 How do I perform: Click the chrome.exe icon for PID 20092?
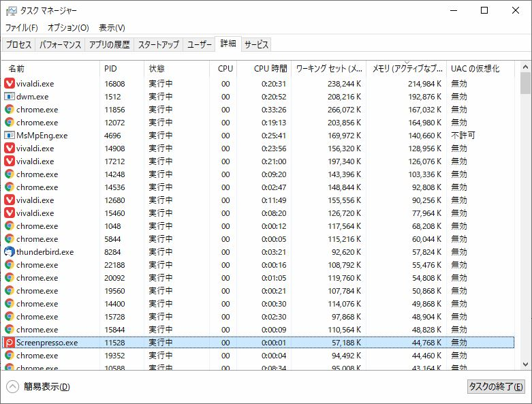10,277
